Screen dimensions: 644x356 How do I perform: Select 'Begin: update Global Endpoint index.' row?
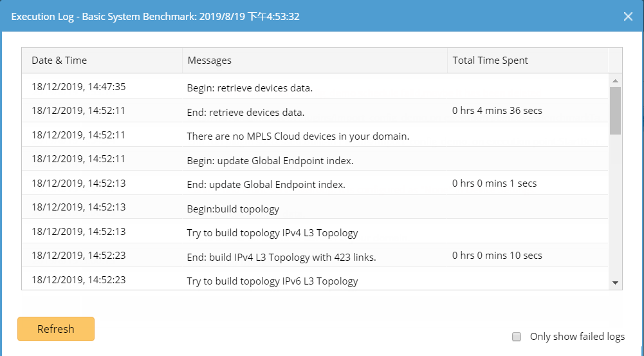tap(270, 160)
